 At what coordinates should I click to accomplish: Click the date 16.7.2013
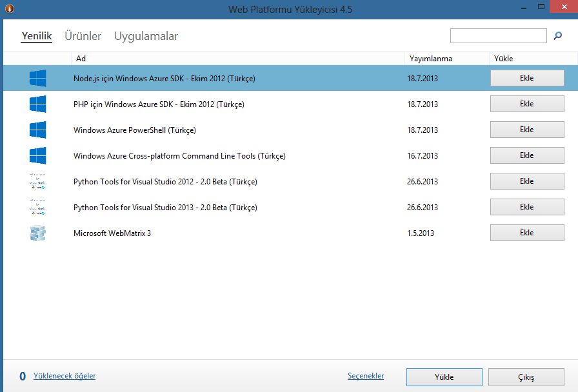[x=423, y=156]
